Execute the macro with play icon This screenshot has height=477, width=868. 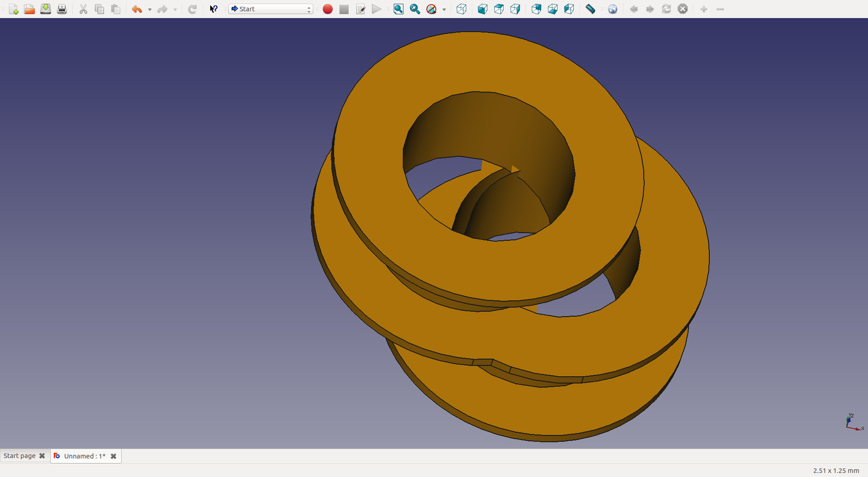[377, 9]
